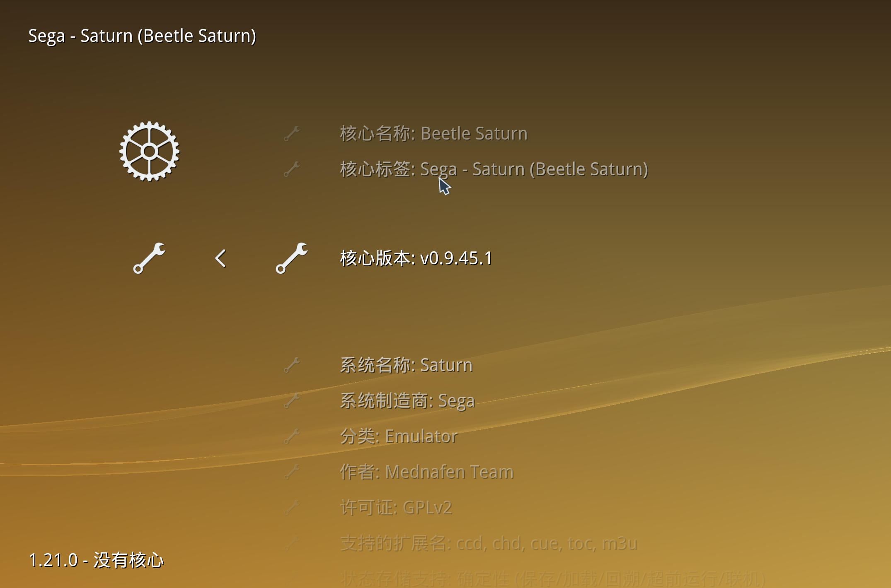The height and width of the screenshot is (588, 891).
Task: Select the 作者: Mednafen Team entry
Action: [427, 472]
